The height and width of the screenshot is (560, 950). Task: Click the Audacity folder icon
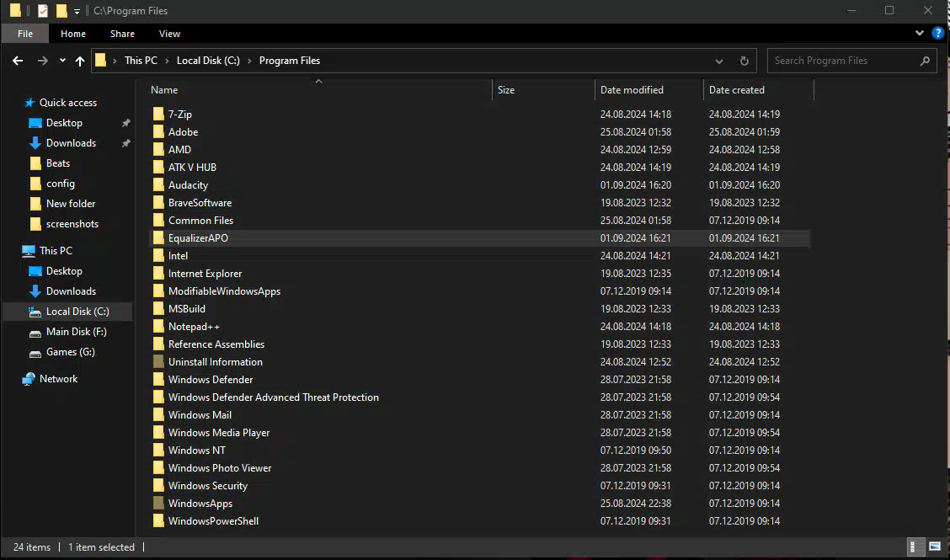click(x=158, y=185)
